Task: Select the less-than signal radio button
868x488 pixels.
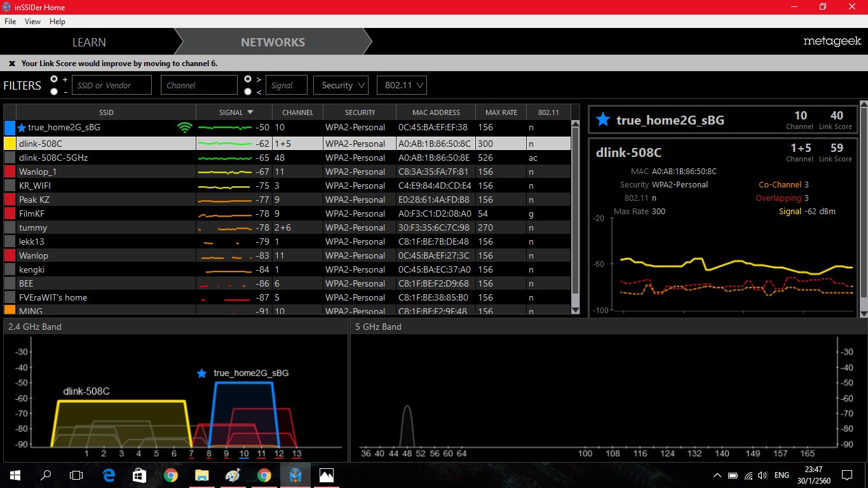Action: (248, 91)
